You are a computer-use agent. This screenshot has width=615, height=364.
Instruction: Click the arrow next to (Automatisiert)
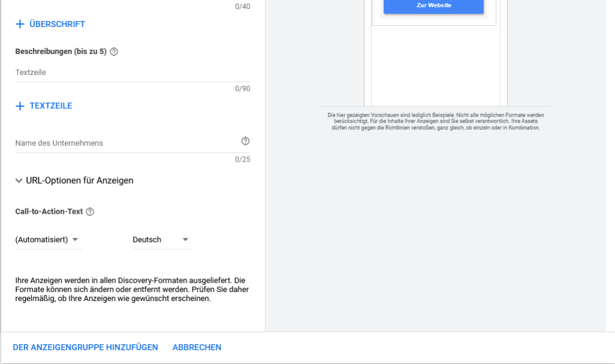click(x=75, y=240)
